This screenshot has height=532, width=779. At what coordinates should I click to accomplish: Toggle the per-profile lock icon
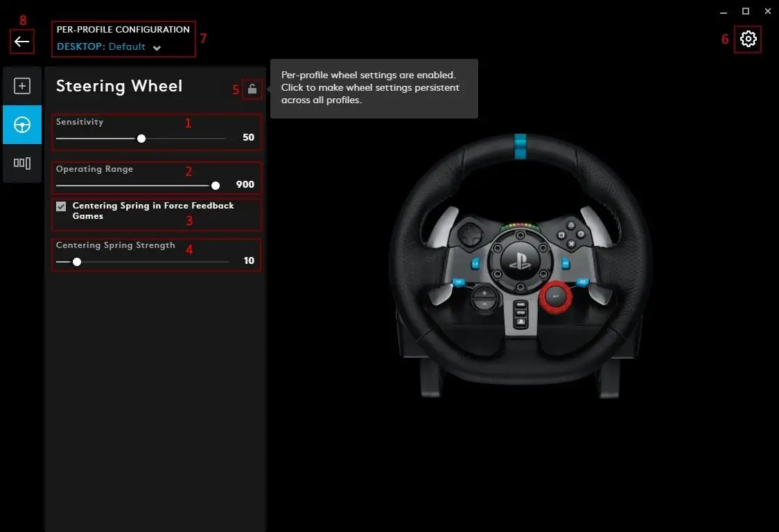click(252, 89)
